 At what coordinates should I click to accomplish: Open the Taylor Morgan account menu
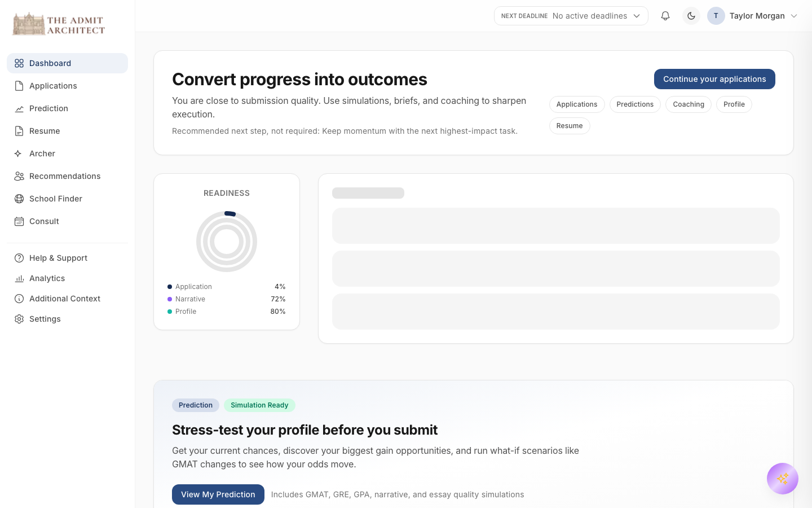[x=757, y=16]
